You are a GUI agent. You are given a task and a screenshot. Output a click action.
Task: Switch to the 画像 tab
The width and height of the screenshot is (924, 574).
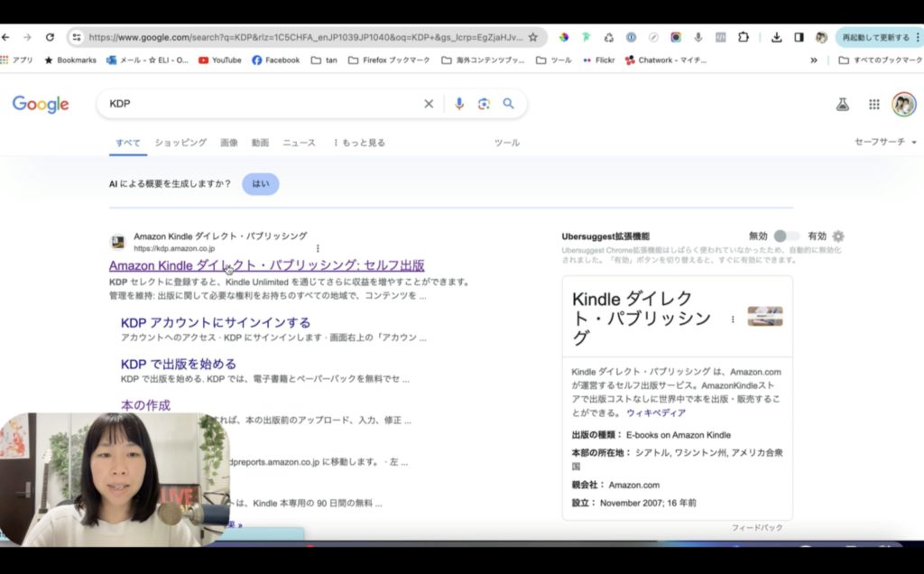[x=229, y=143]
